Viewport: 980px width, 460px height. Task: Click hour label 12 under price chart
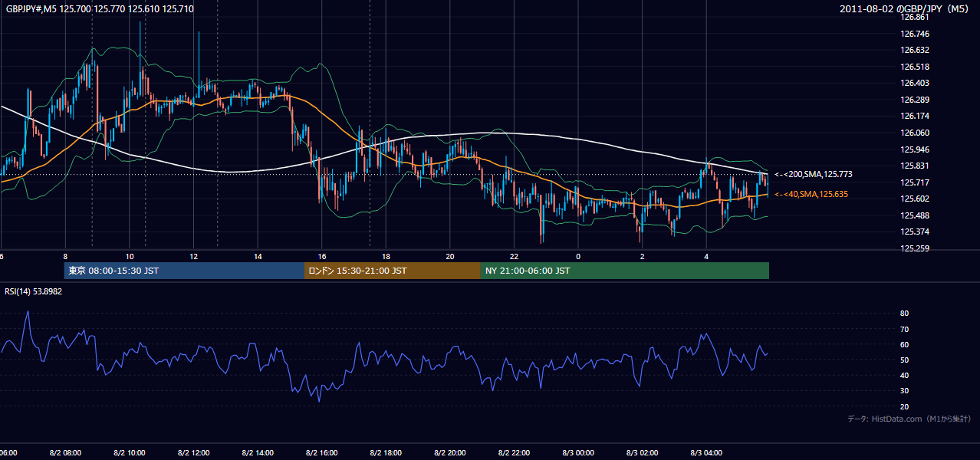point(194,256)
